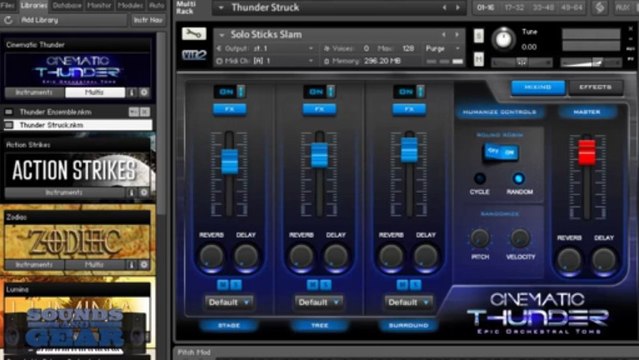Select Random round robin mode
Image resolution: width=639 pixels, height=360 pixels.
[x=519, y=179]
